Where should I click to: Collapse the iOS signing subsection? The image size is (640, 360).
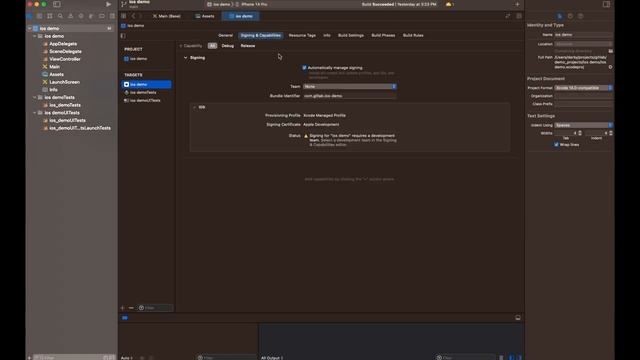tap(195, 107)
